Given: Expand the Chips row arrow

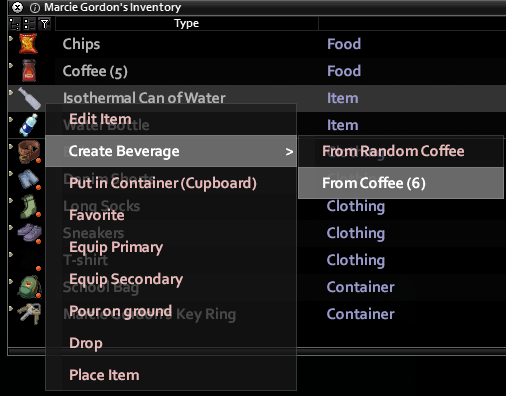Looking at the screenshot, I should [x=11, y=39].
